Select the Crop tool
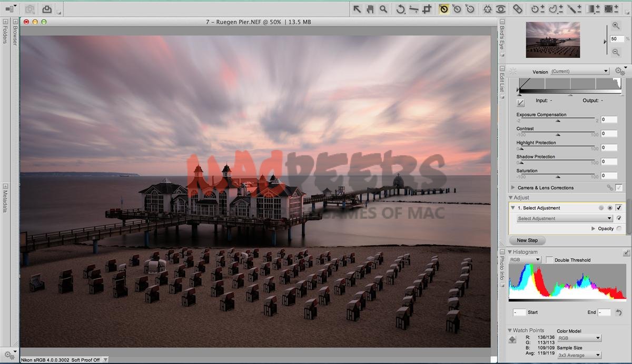The image size is (632, 364). (427, 9)
